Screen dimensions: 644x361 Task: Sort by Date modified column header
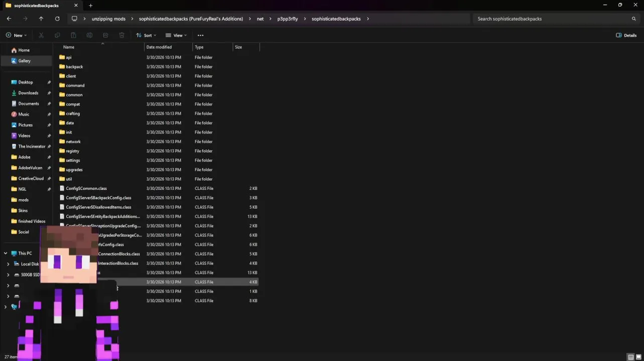tap(159, 47)
